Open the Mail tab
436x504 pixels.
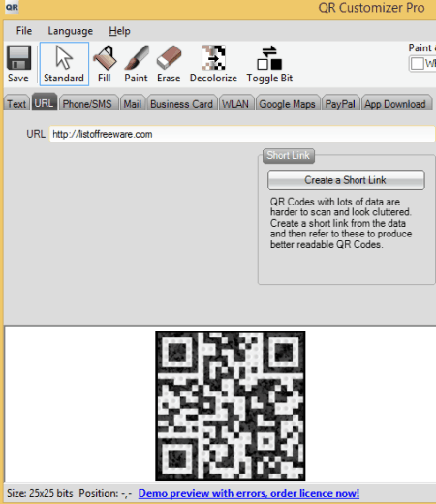pyautogui.click(x=133, y=104)
